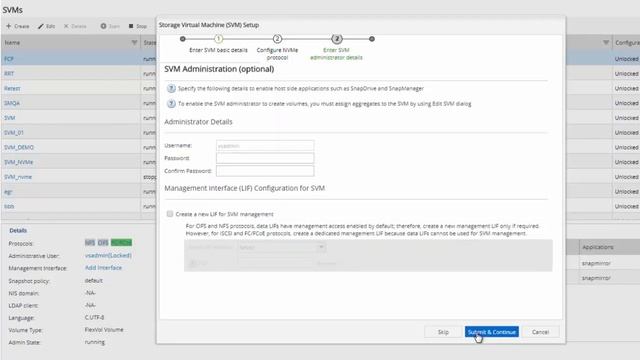Click the NFS protocol badge in Details

[90, 242]
